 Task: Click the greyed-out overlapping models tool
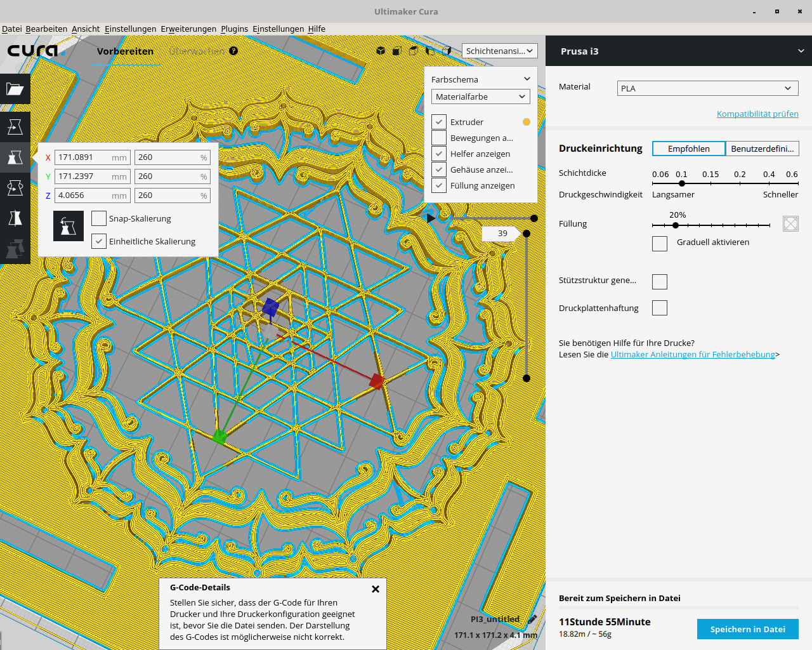click(x=15, y=249)
